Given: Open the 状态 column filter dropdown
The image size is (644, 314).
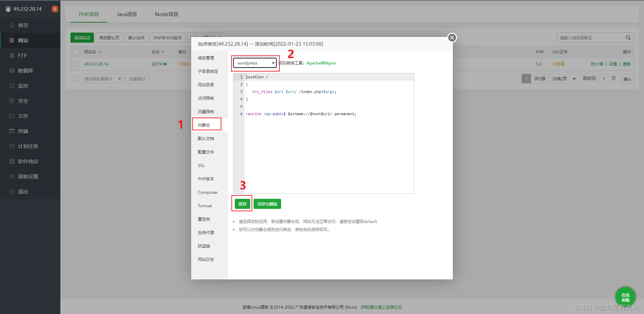Looking at the screenshot, I should tap(163, 52).
